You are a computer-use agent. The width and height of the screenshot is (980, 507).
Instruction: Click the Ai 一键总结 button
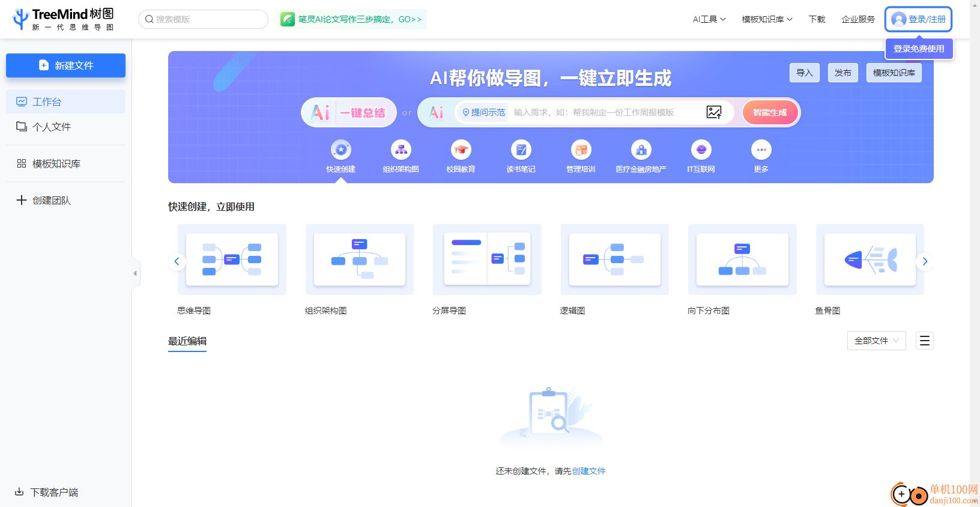(349, 112)
